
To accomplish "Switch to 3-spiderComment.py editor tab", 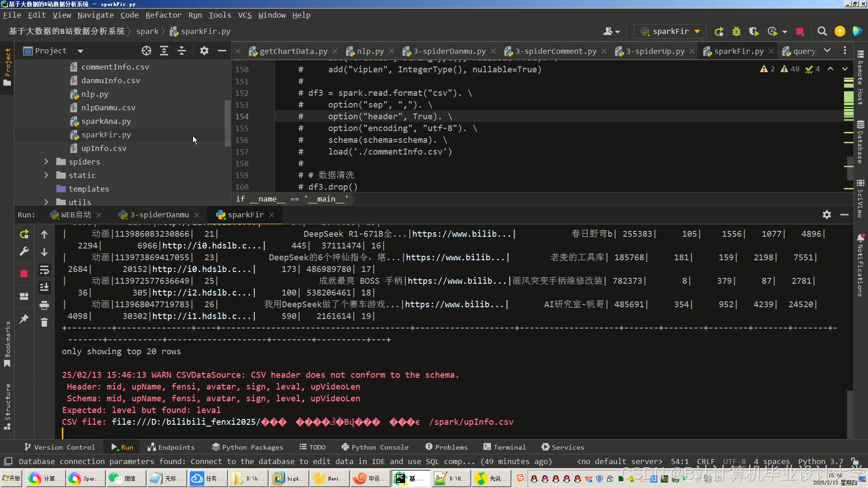I will pos(555,51).
